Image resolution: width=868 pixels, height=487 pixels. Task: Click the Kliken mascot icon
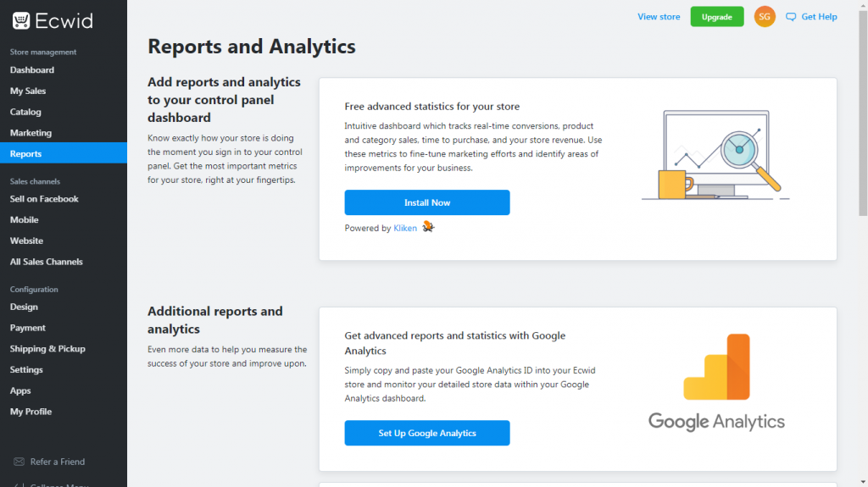[428, 227]
